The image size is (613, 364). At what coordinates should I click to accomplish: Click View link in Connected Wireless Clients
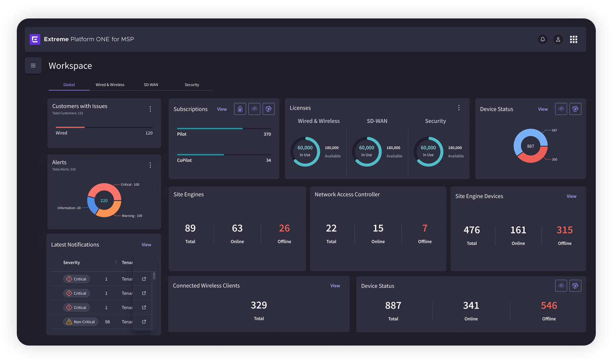tap(335, 286)
